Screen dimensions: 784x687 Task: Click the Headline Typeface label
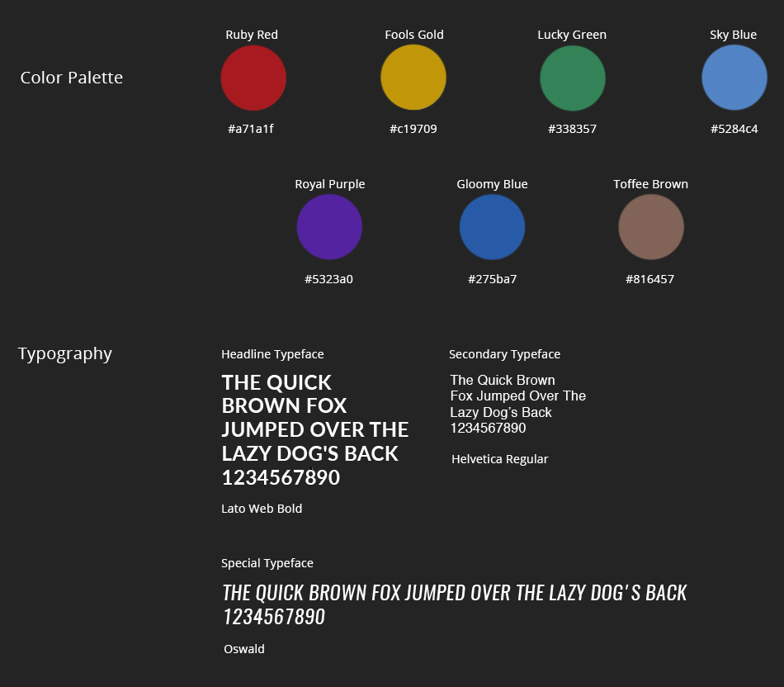272,354
